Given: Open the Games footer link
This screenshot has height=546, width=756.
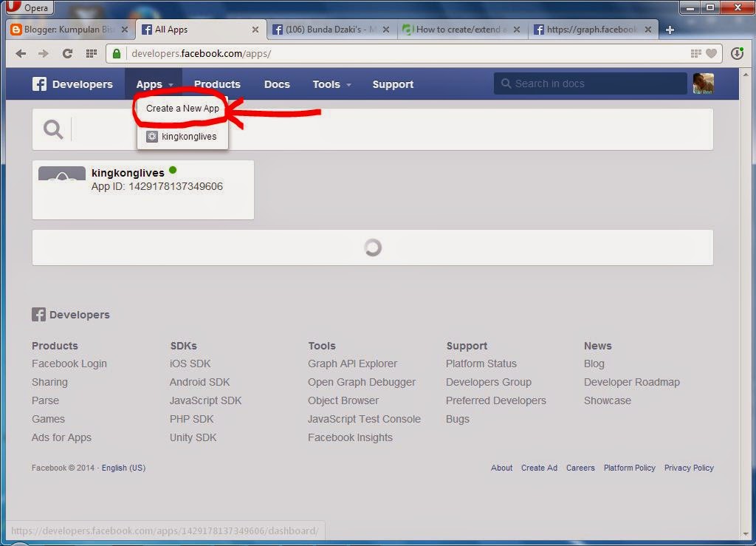Looking at the screenshot, I should click(48, 419).
